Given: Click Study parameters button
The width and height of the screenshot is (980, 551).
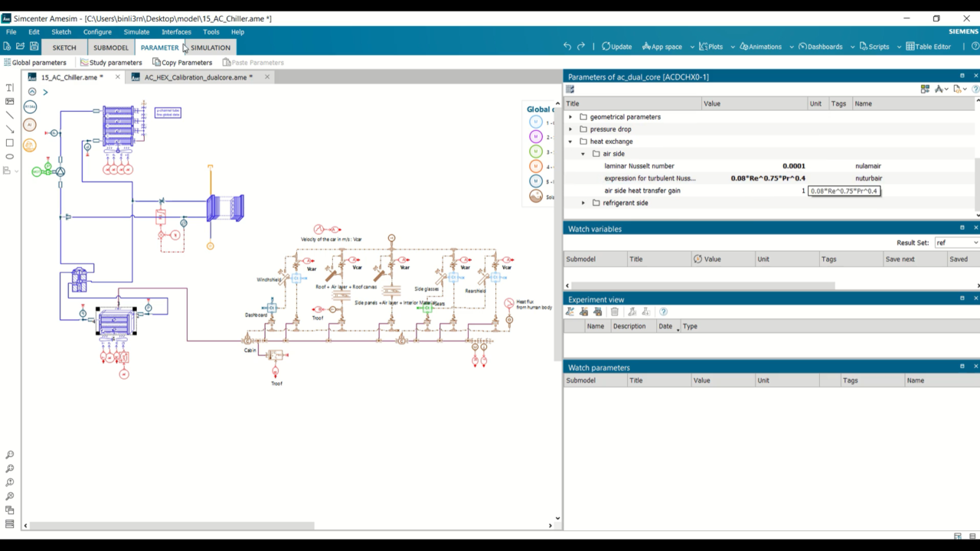Looking at the screenshot, I should coord(111,63).
